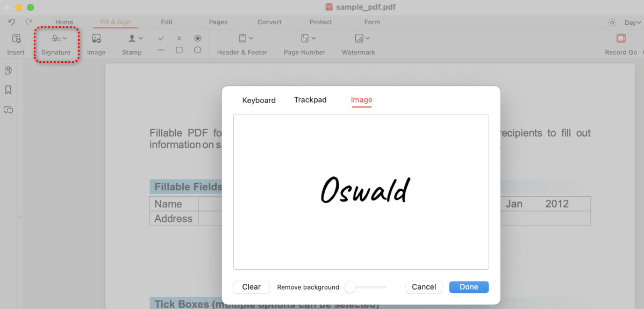Switch to the Convert tab
The width and height of the screenshot is (644, 309).
coord(269,22)
